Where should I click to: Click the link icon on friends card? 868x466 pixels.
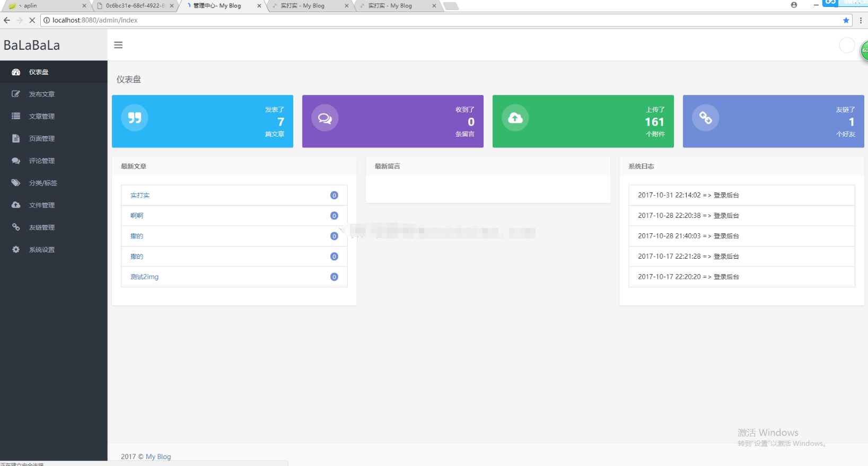click(706, 118)
